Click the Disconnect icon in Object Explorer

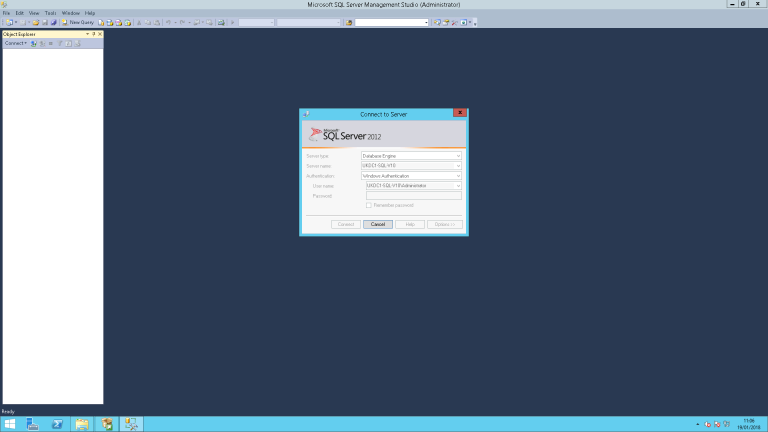42,44
